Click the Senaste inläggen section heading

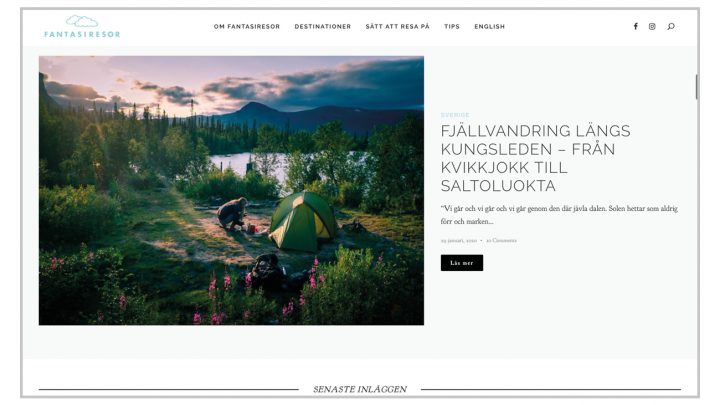360,389
